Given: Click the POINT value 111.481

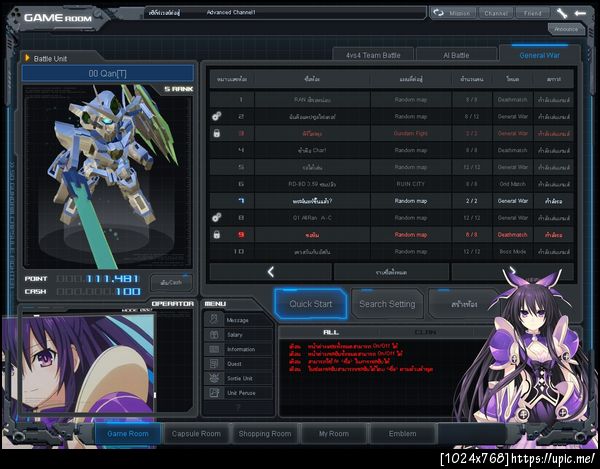Looking at the screenshot, I should pyautogui.click(x=112, y=279).
